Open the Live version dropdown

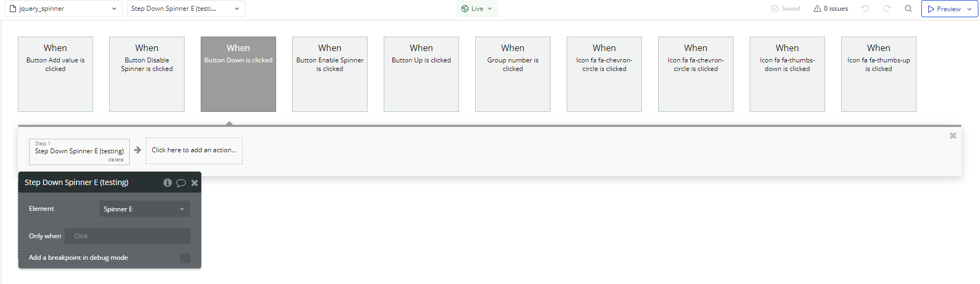[x=477, y=9]
